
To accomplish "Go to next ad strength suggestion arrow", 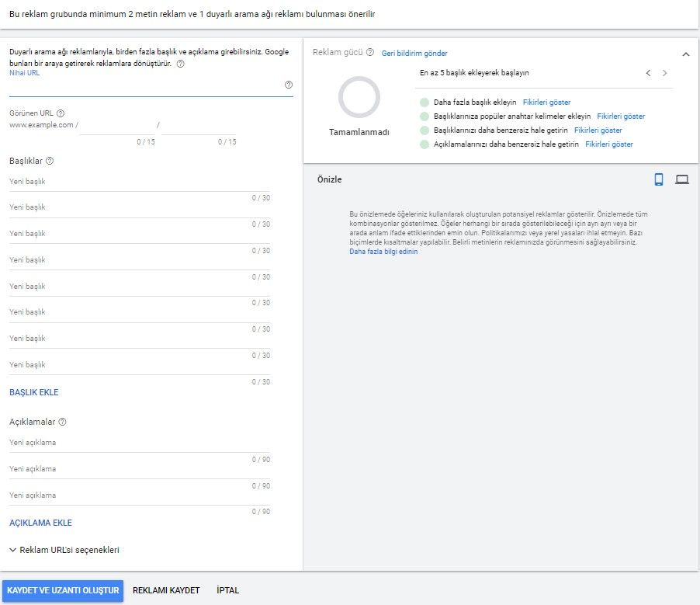I will (x=664, y=73).
